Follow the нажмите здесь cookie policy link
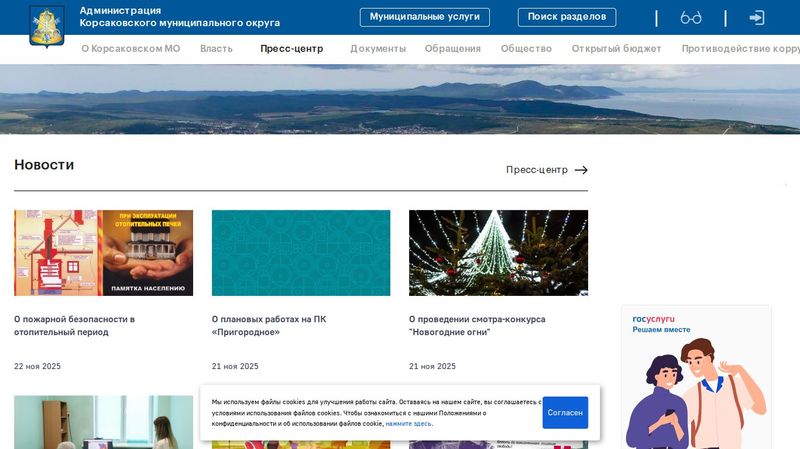The width and height of the screenshot is (800, 449). [x=408, y=424]
